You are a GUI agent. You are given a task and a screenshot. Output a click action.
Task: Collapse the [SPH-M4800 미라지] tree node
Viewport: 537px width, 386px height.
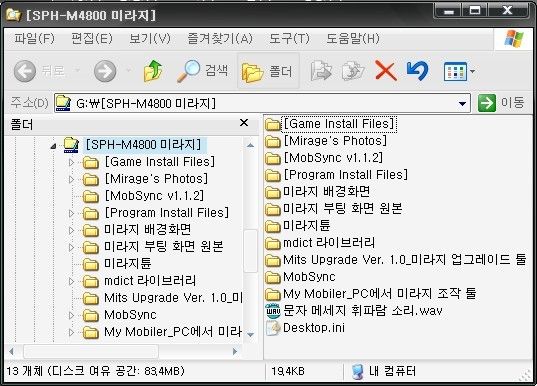pyautogui.click(x=53, y=146)
